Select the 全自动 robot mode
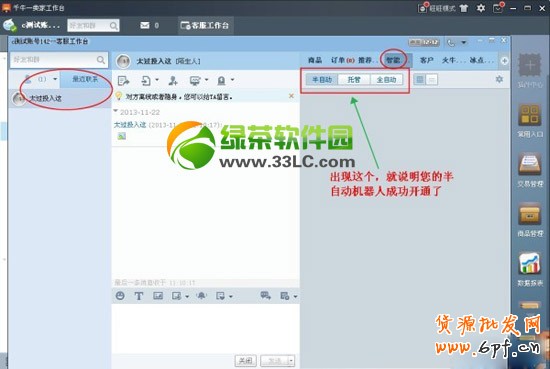 [x=386, y=80]
